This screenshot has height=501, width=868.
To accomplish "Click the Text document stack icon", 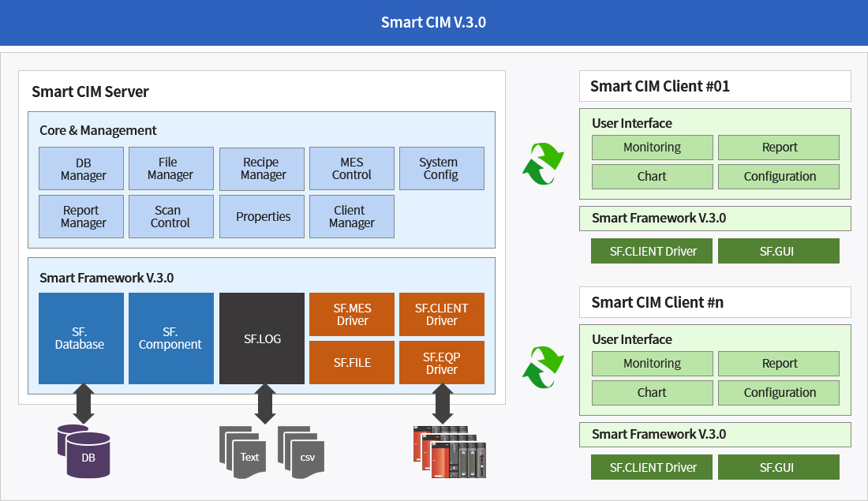I will [243, 452].
